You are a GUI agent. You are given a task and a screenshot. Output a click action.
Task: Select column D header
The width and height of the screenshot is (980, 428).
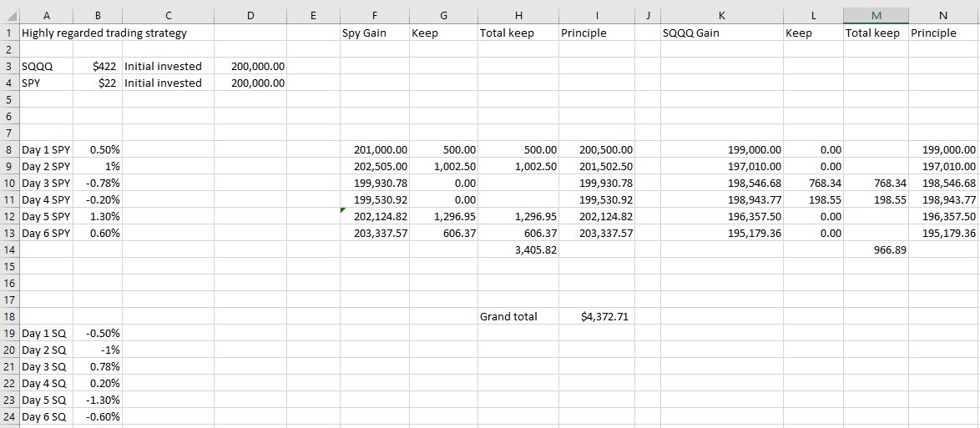tap(250, 16)
